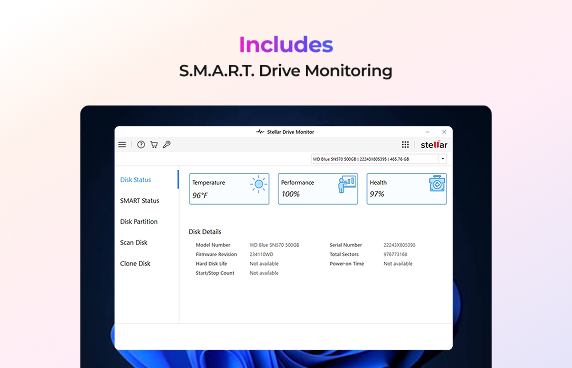The image size is (572, 368).
Task: Click the Stellar logo
Action: [x=434, y=145]
